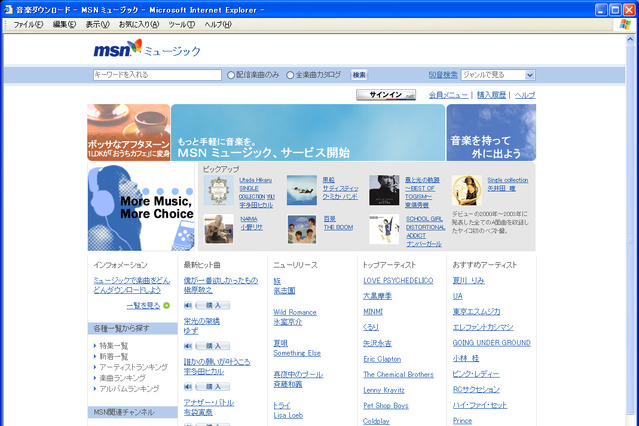
Task: Click 購入 button for 栄光の架橋
Action: (x=213, y=346)
